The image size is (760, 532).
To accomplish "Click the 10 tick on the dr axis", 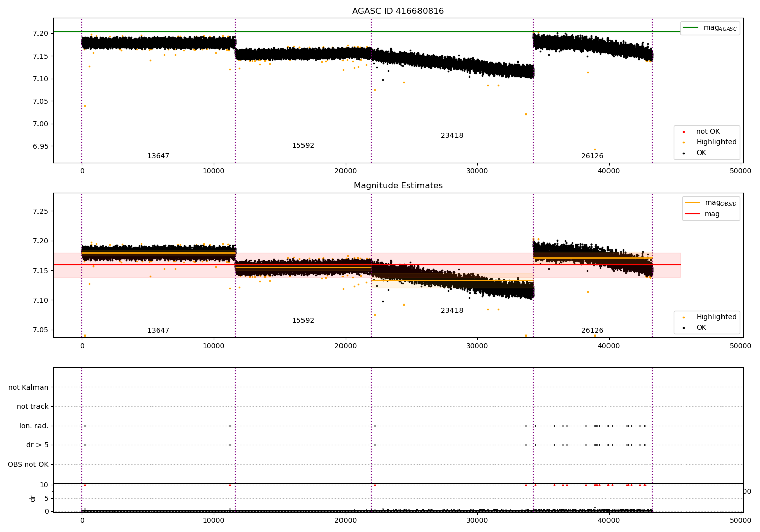I will click(x=44, y=485).
